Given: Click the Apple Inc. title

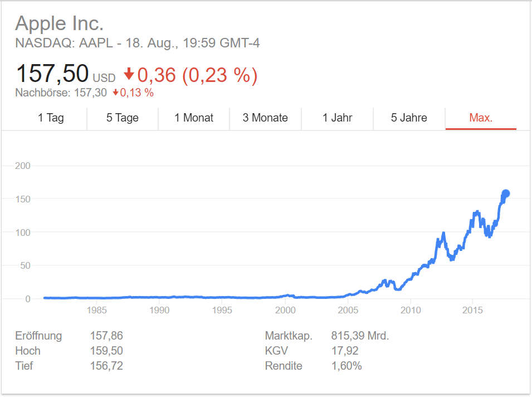Looking at the screenshot, I should 59,24.
